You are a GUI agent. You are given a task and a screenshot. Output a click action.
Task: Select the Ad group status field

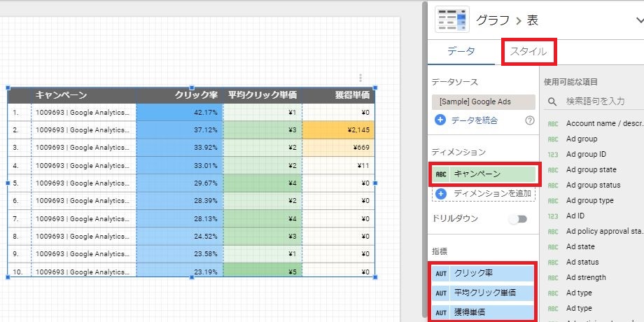(x=593, y=185)
